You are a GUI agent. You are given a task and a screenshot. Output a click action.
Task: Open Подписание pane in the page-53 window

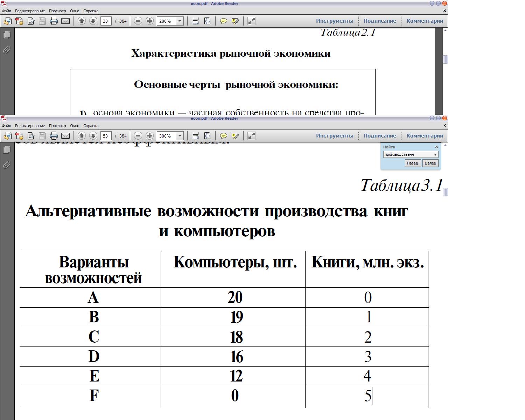[380, 136]
